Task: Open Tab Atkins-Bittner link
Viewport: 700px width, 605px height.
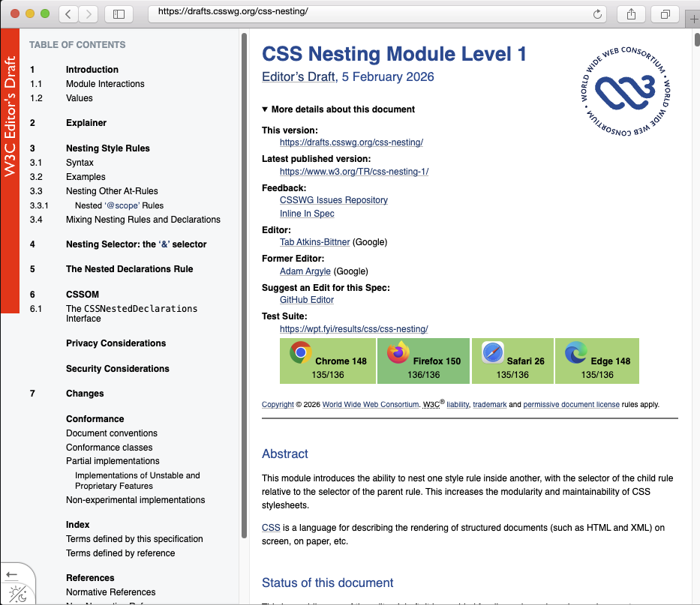Action: (314, 242)
